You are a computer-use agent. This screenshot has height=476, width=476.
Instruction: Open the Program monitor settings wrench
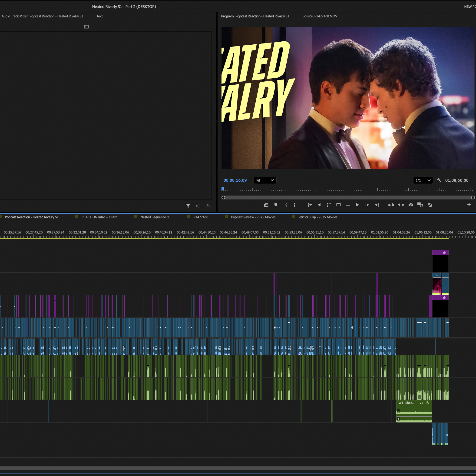[439, 180]
